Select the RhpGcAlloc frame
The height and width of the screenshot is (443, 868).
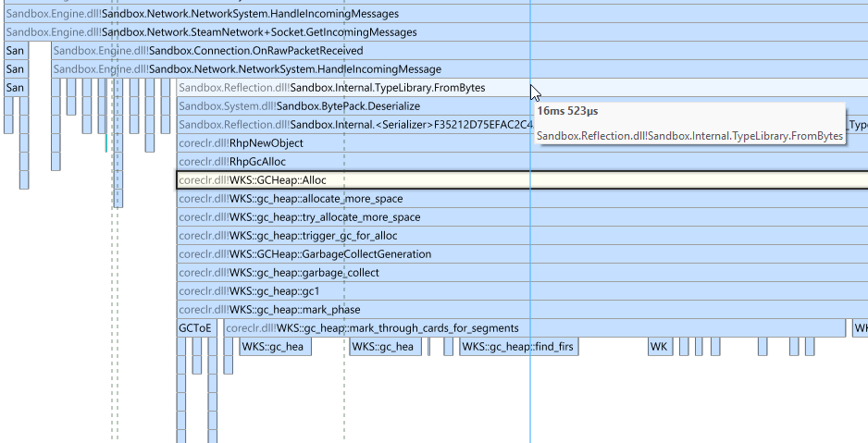[522, 162]
